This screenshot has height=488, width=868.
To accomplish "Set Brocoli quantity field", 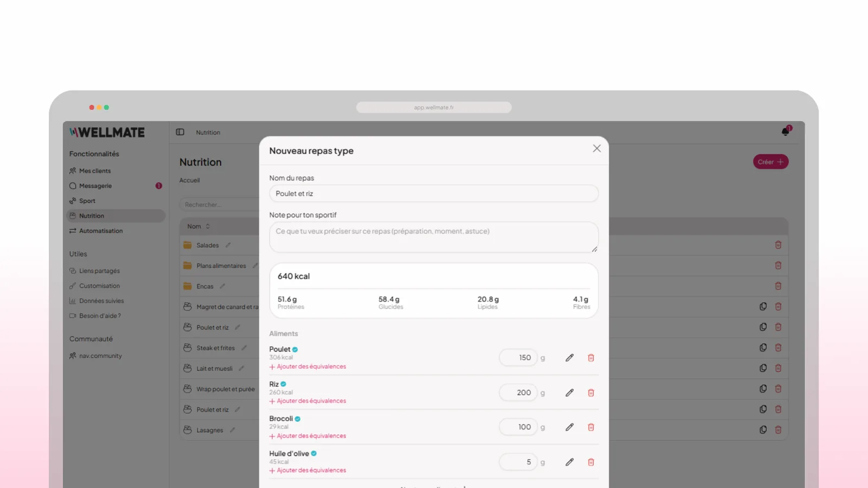I will [518, 427].
